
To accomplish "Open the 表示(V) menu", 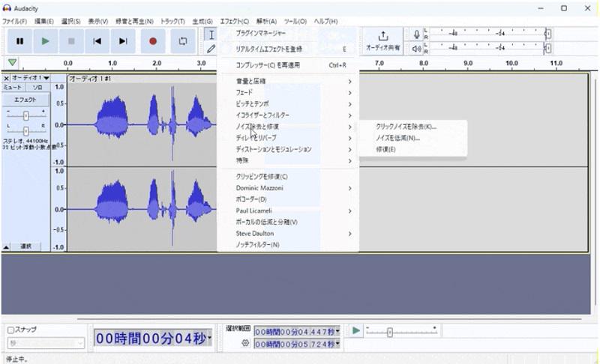I will (98, 22).
